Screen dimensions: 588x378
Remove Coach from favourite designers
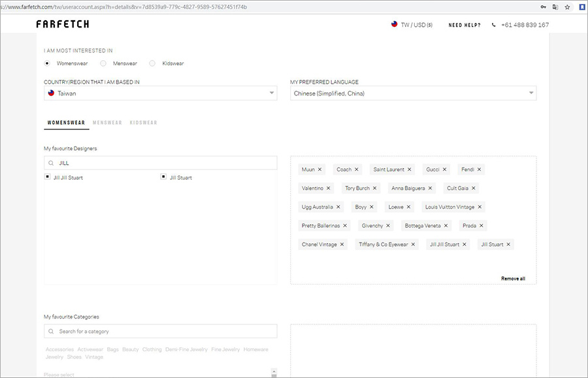357,169
